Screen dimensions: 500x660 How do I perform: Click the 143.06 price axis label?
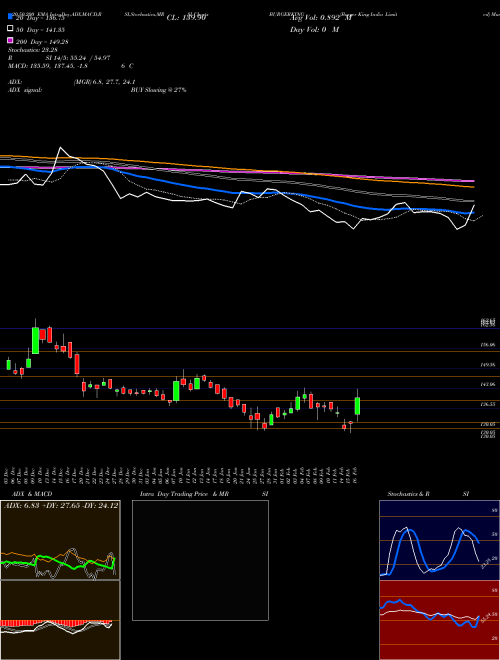pos(488,385)
